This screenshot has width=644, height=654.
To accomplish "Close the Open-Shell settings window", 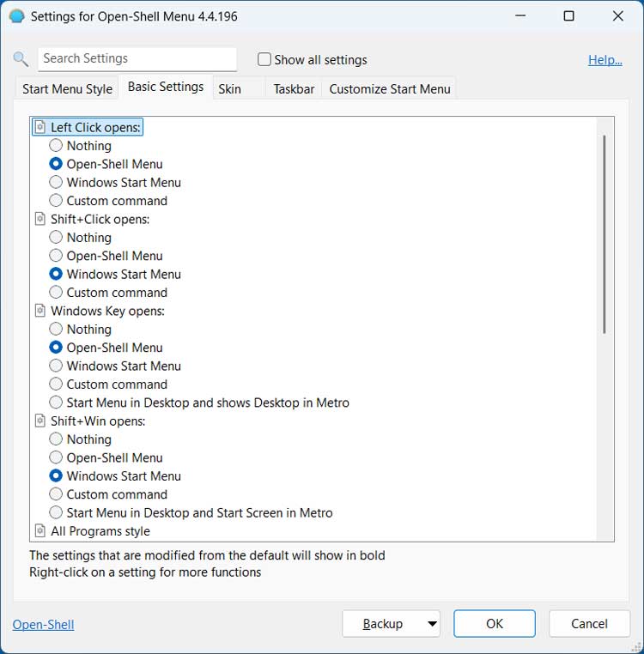I will (x=617, y=16).
